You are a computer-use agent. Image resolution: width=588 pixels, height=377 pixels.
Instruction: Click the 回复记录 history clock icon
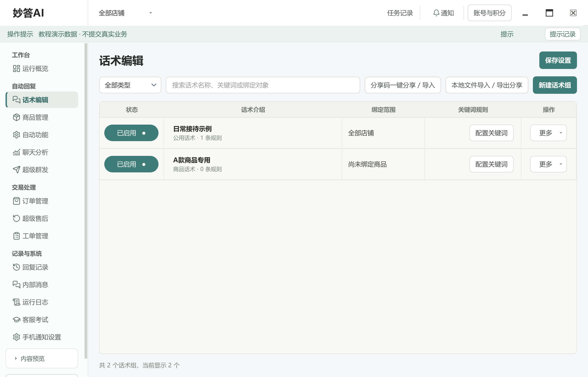[16, 267]
